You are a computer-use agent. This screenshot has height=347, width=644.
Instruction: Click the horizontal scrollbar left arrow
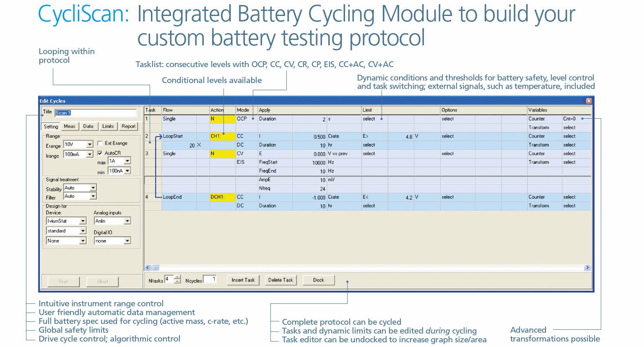point(148,267)
